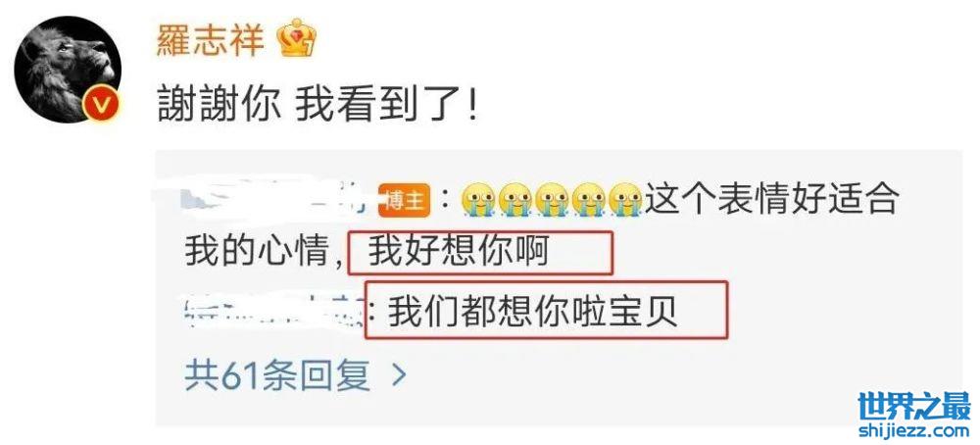Open 羅志祥 username profile link
The image size is (980, 445).
[210, 39]
